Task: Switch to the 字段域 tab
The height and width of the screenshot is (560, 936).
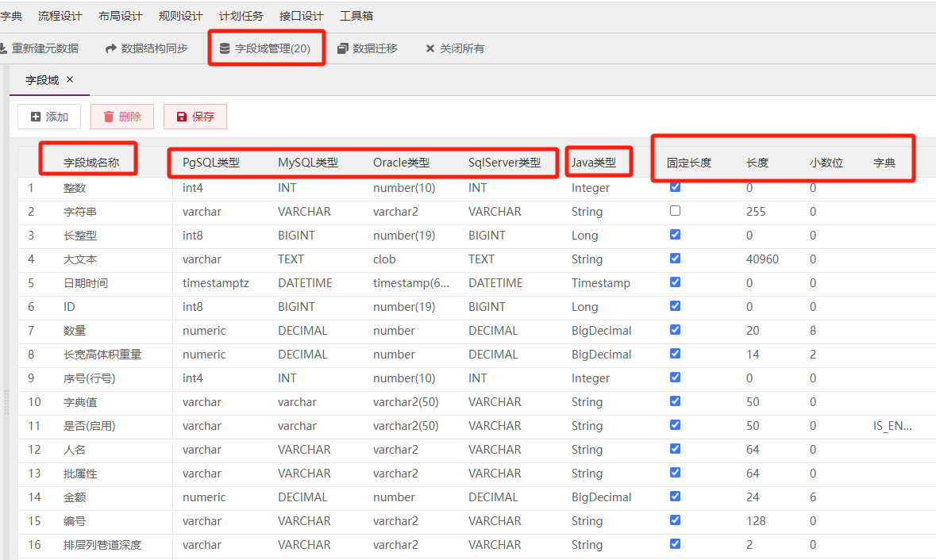Action: tap(42, 80)
